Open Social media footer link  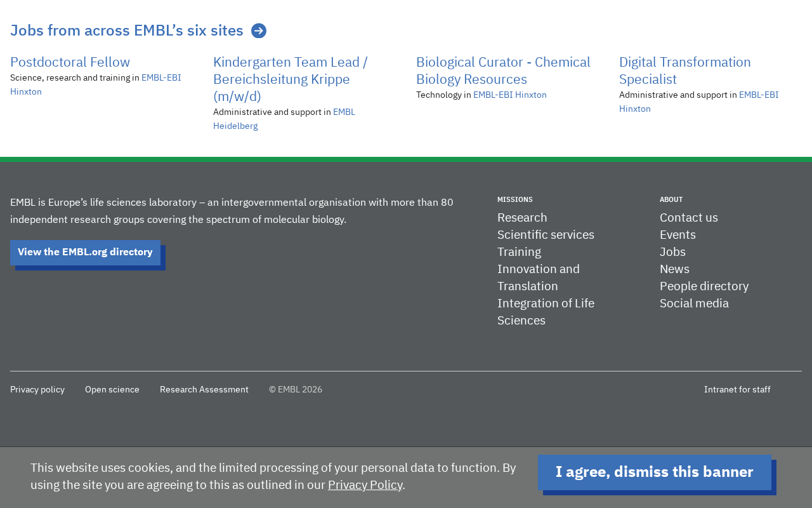click(x=694, y=304)
